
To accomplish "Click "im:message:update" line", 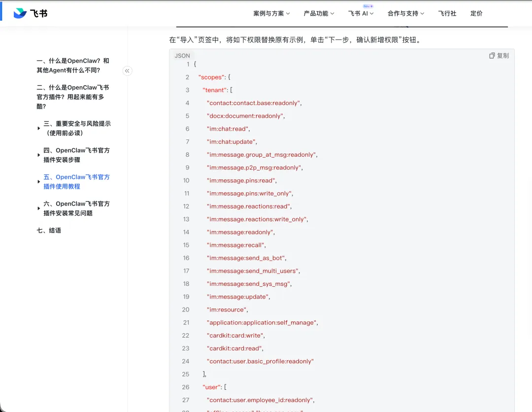I will click(x=238, y=297).
